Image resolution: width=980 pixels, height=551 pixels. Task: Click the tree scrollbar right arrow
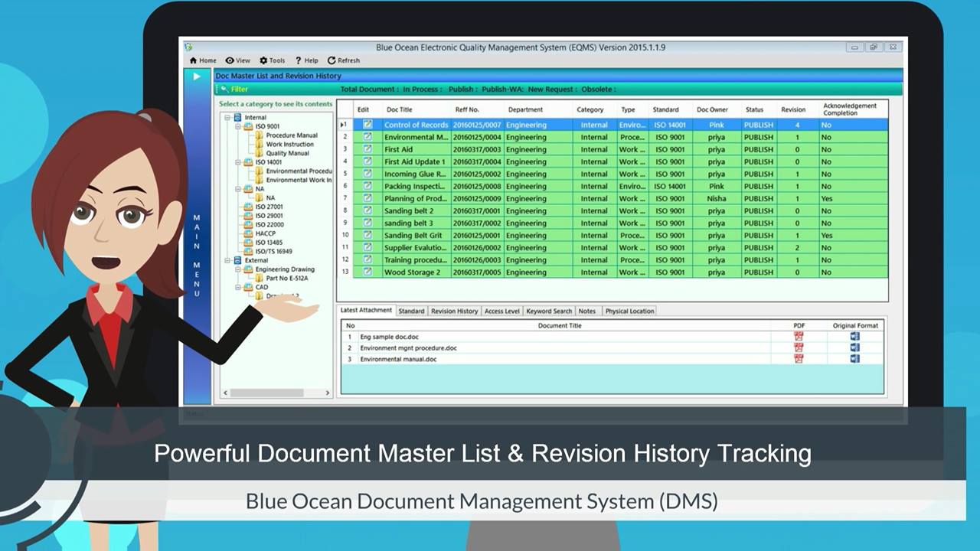[328, 393]
